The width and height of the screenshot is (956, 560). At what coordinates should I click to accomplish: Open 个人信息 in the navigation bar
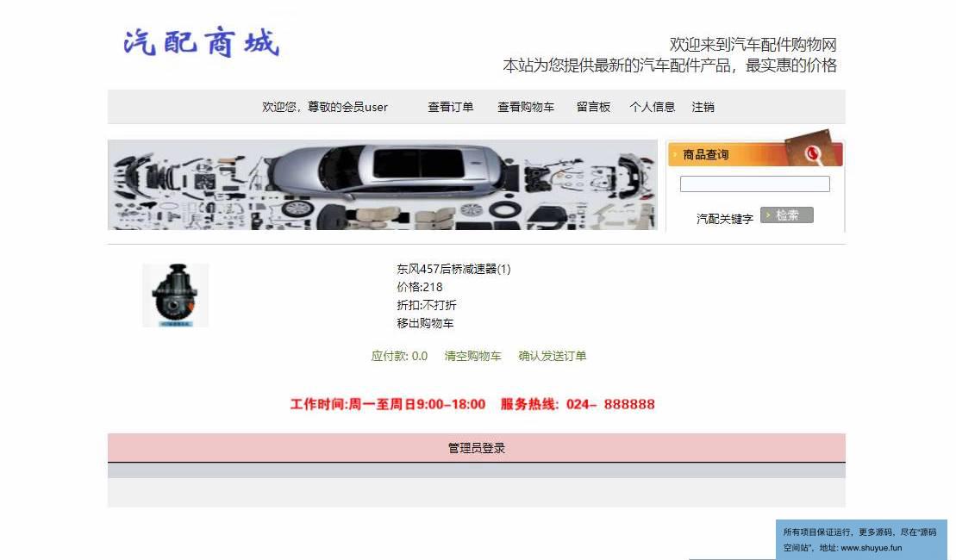(653, 107)
